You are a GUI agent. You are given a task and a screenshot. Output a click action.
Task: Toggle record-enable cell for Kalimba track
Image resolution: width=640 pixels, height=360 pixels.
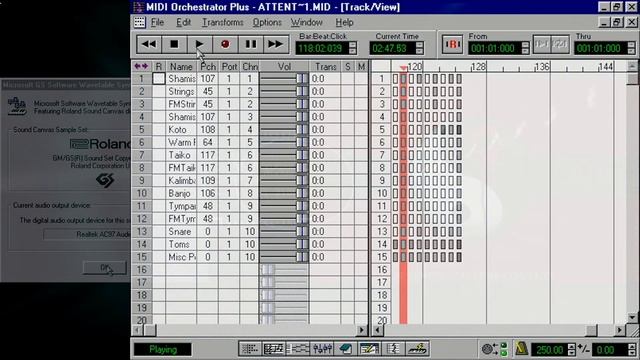[x=159, y=180]
